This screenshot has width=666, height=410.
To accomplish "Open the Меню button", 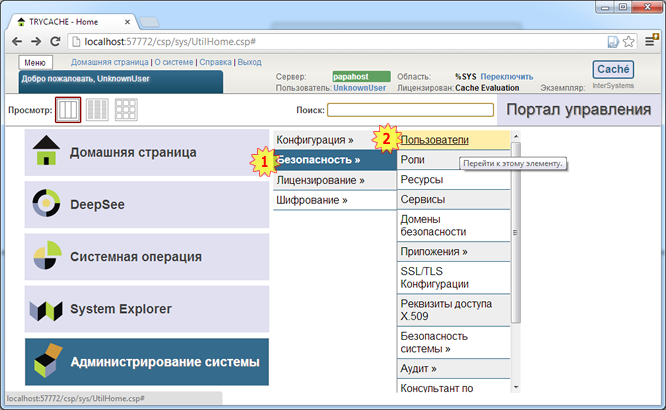I will click(x=35, y=62).
